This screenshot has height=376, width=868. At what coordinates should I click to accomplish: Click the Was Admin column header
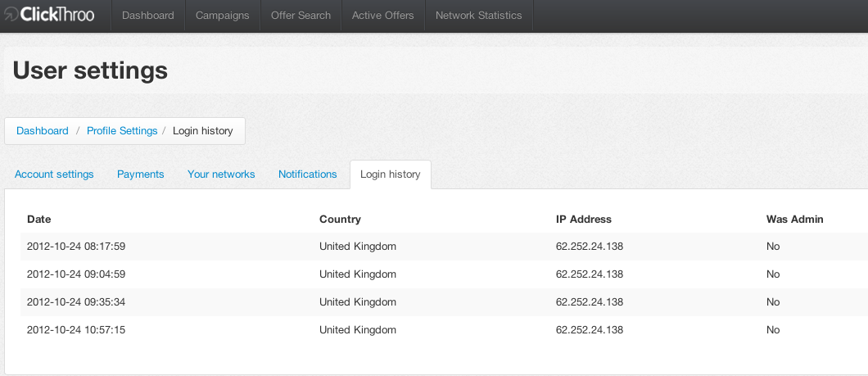point(794,220)
